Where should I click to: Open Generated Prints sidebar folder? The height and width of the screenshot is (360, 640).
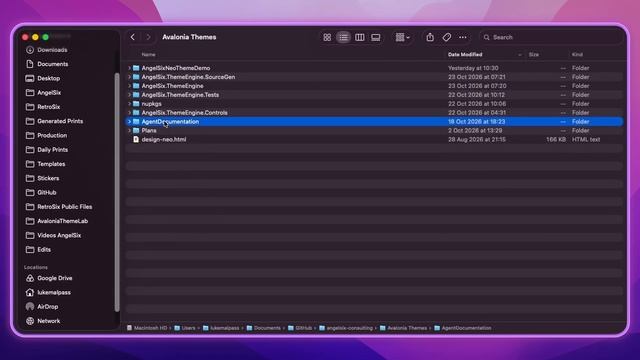click(x=60, y=121)
